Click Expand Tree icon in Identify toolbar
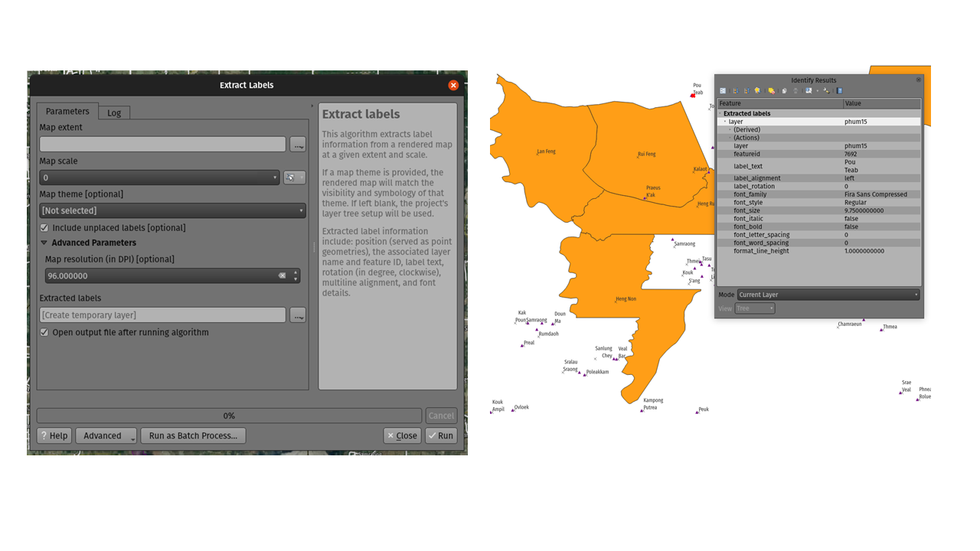Viewport: 980px width, 551px height. point(736,90)
